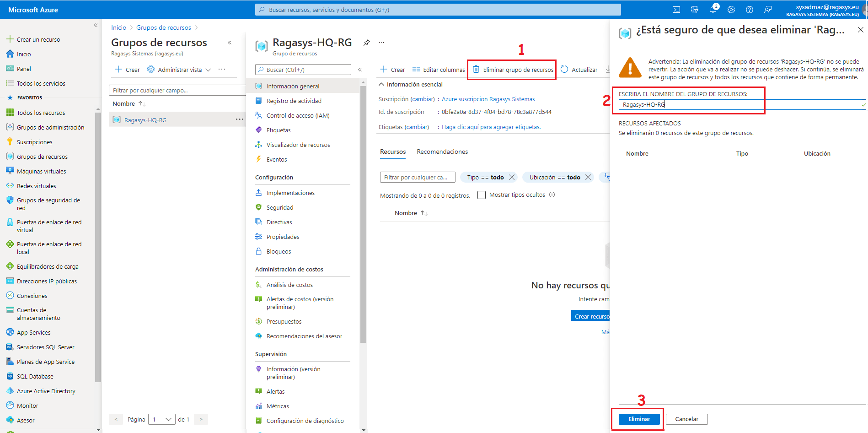Click the Filtrar por cualquier campo box
This screenshot has width=868, height=433.
pyautogui.click(x=177, y=91)
